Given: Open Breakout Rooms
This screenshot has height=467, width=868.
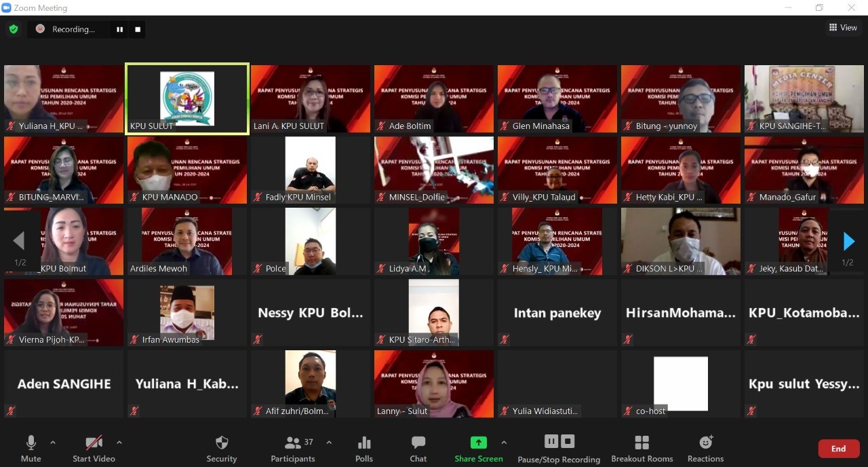Looking at the screenshot, I should [642, 448].
